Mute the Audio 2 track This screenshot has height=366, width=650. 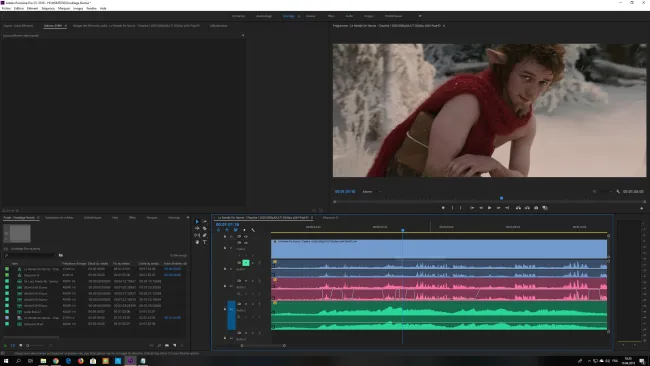click(246, 281)
